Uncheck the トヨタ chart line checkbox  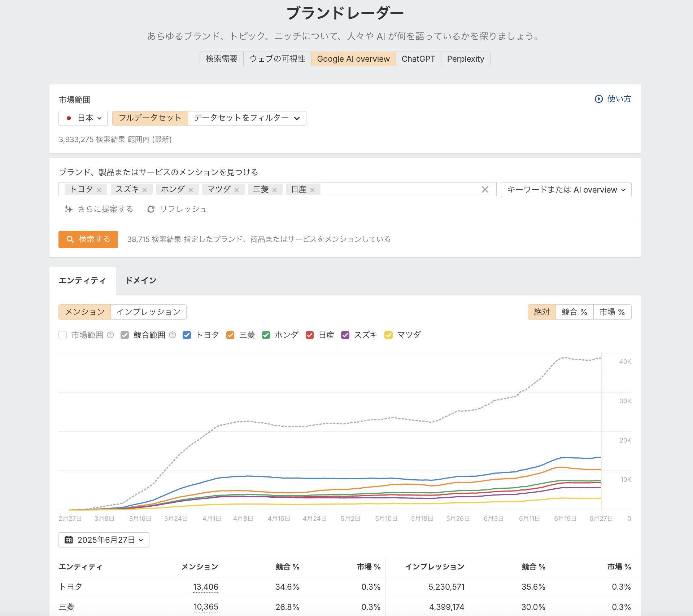coord(187,335)
